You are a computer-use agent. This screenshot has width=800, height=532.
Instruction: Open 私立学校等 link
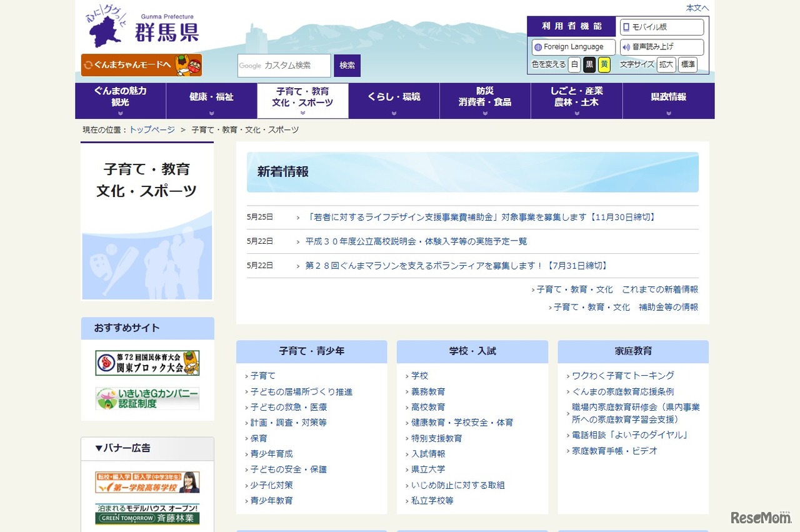432,501
